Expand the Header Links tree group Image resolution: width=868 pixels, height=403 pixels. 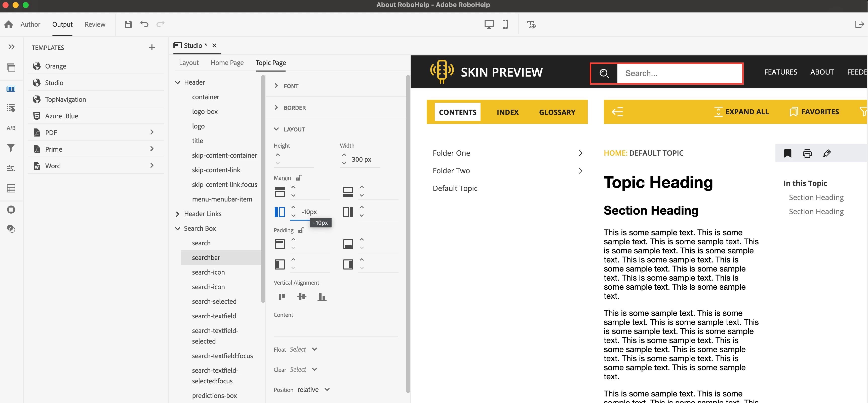178,214
